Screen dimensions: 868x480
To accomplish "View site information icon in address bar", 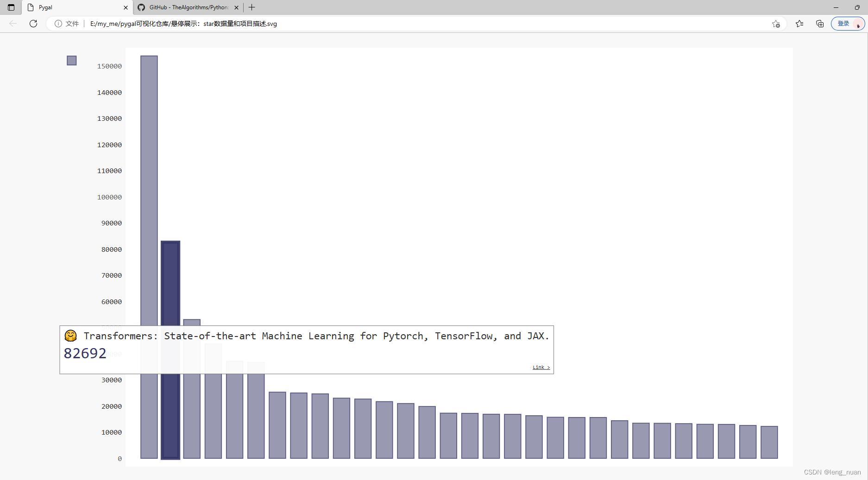I will pyautogui.click(x=58, y=24).
